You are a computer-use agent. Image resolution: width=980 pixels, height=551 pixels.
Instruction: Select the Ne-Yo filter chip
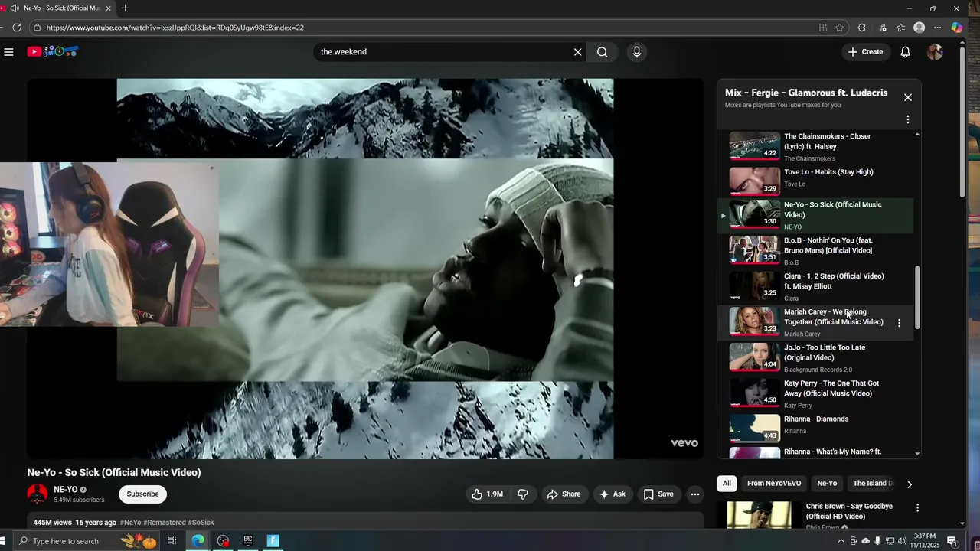point(827,484)
